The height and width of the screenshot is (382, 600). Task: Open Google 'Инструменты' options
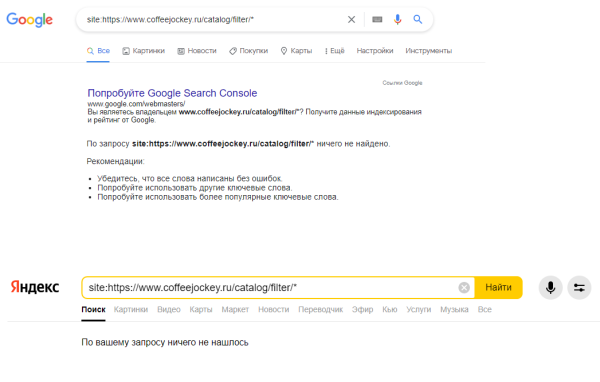coord(429,51)
